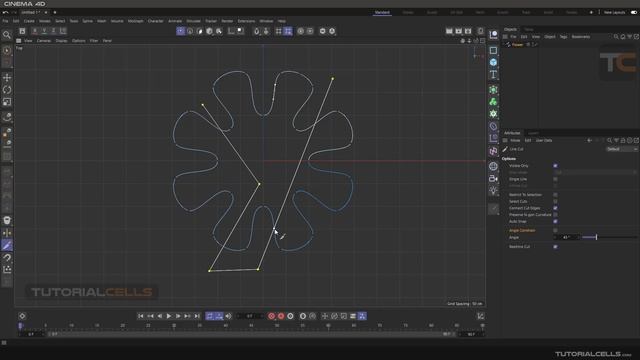Click the timeline playhead at frame 0

20,326
